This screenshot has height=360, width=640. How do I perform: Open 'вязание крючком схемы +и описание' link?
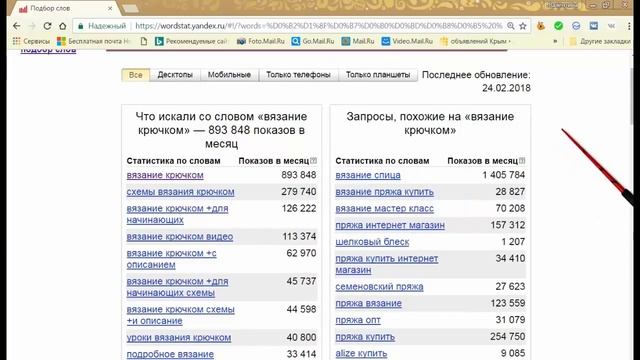click(x=180, y=316)
